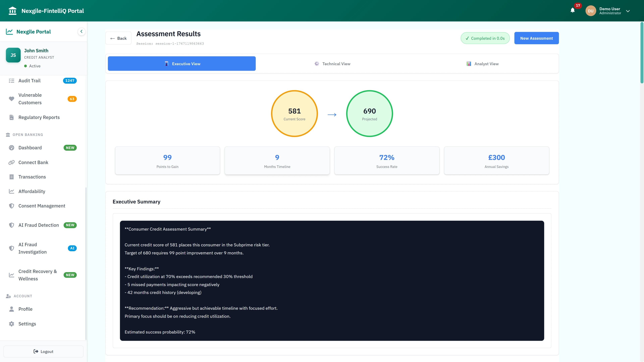Click the notification bell icon
644x362 pixels.
click(573, 11)
